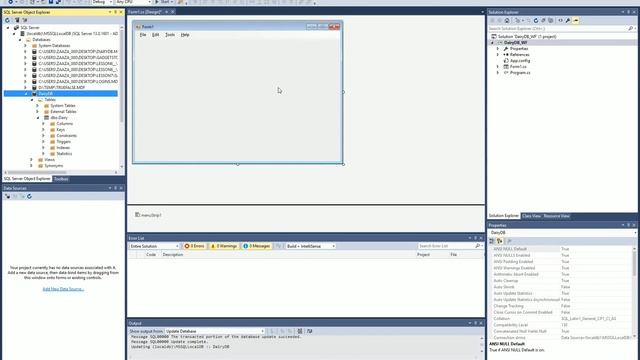640x360 pixels.
Task: Expand the Views folder
Action: [x=32, y=160]
